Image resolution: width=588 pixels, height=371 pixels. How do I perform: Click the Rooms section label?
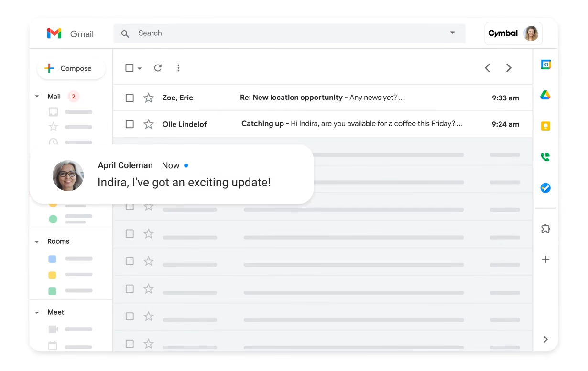pos(58,241)
